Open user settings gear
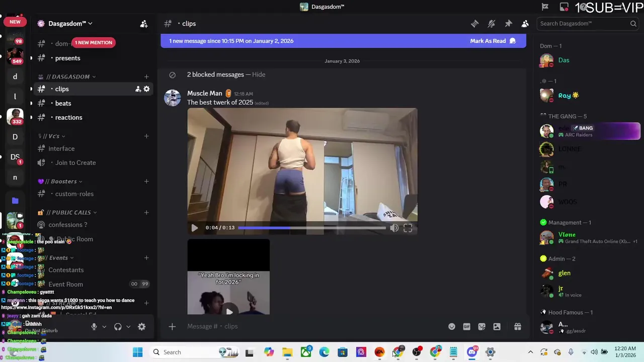 [142, 327]
